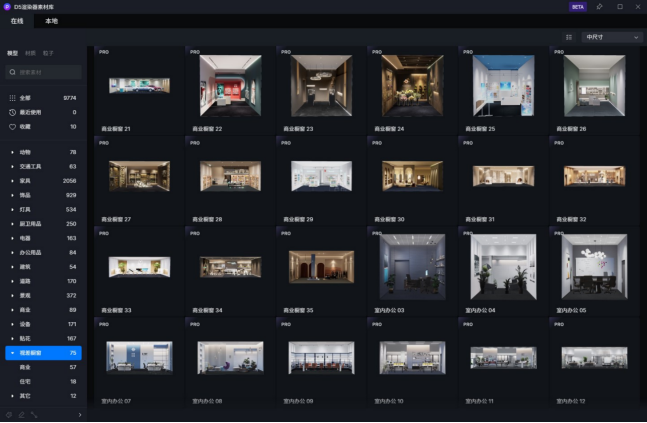Select the 室内办公 04 thumbnail

[x=503, y=266]
